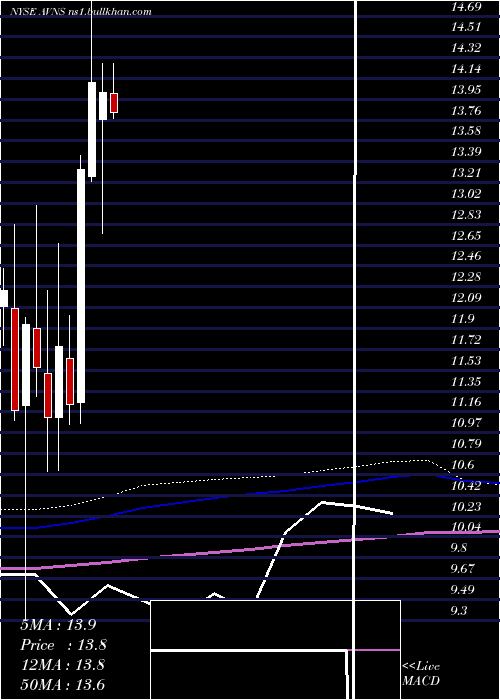This screenshot has width=500, height=700.
Task: Select the 13.95 price axis label
Action: 466,90
